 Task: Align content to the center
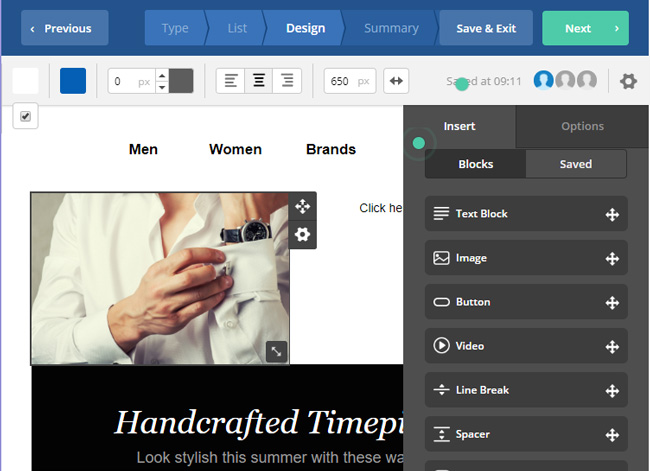tap(259, 80)
